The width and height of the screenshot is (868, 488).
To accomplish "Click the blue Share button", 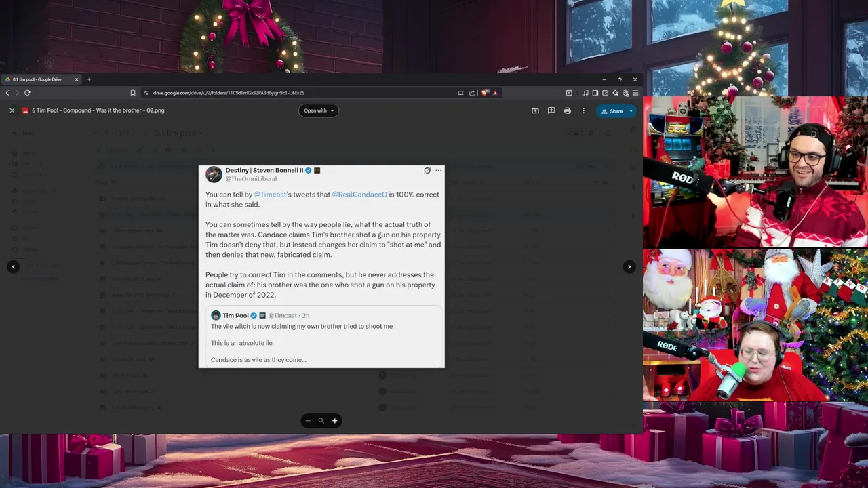I will coord(612,111).
